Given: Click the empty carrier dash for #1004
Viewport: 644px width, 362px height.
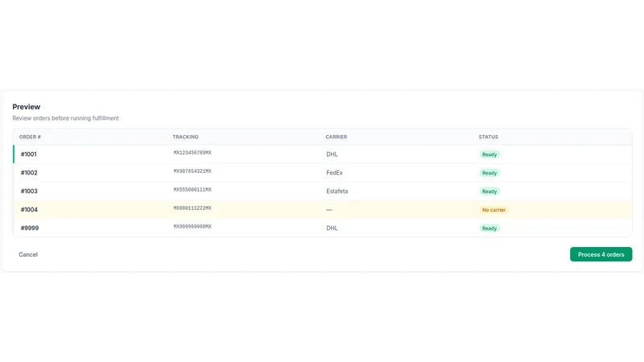Looking at the screenshot, I should point(329,210).
